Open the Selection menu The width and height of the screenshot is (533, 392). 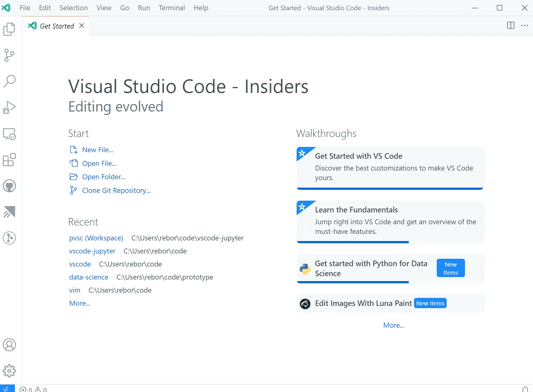click(73, 8)
